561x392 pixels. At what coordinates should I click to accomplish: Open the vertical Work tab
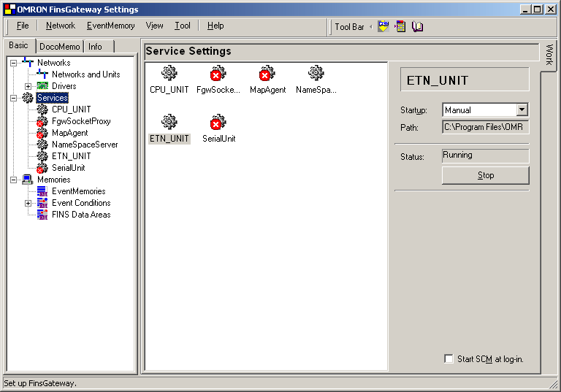pos(549,55)
